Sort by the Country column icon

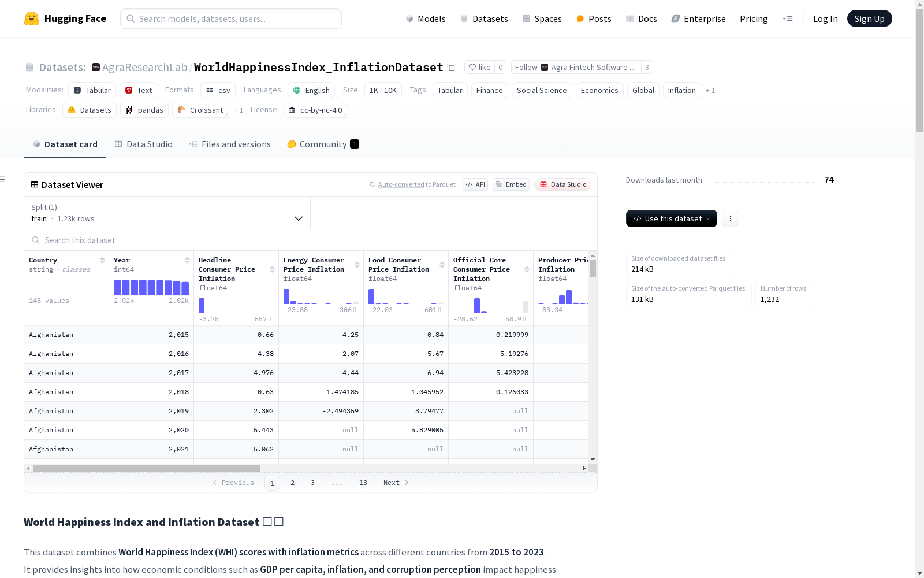(102, 260)
